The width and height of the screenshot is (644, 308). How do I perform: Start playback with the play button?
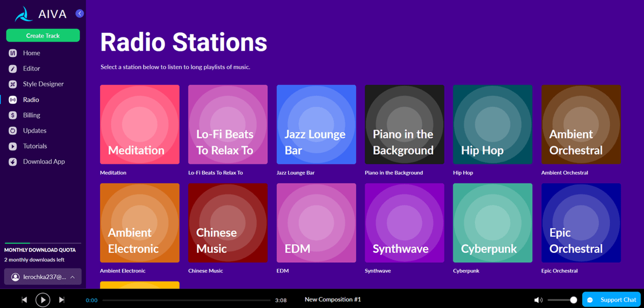click(43, 300)
